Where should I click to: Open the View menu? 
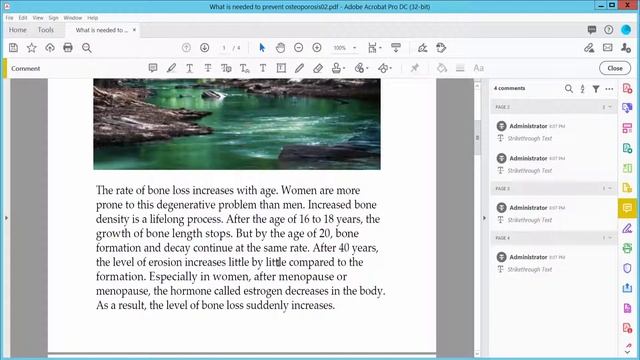pyautogui.click(x=38, y=18)
